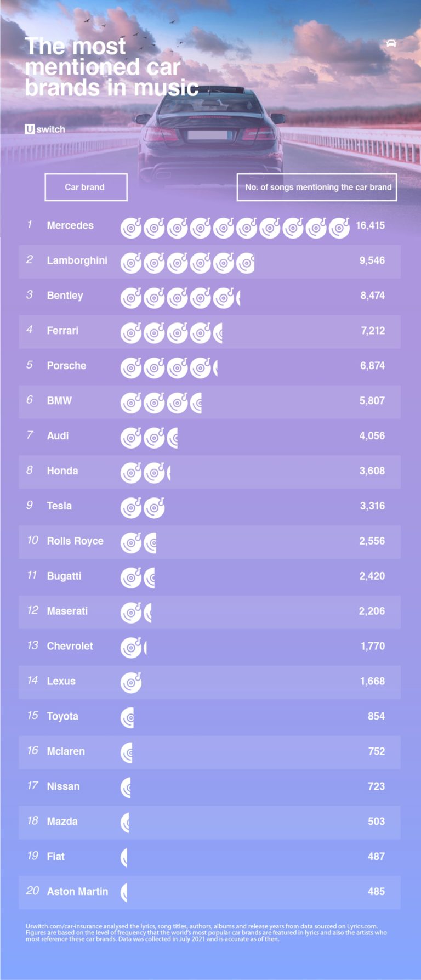Click the 'most mentioned car brands' title
The height and width of the screenshot is (980, 421).
tap(110, 67)
